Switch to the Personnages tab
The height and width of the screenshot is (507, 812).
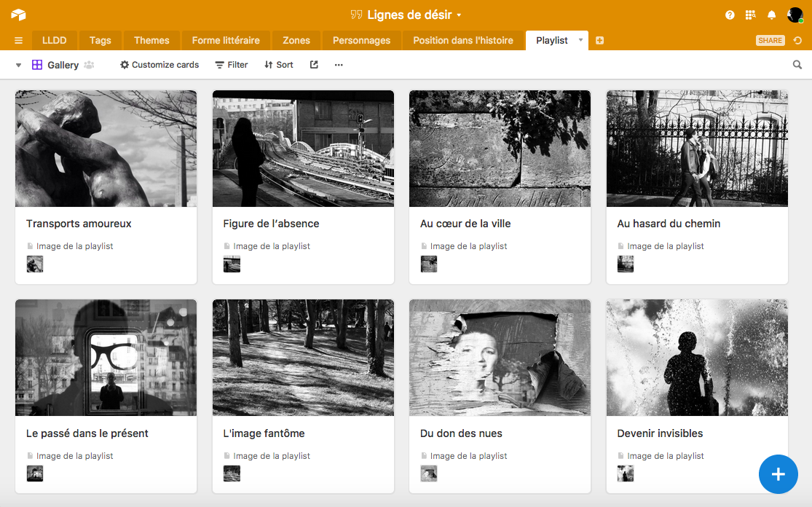[361, 41]
